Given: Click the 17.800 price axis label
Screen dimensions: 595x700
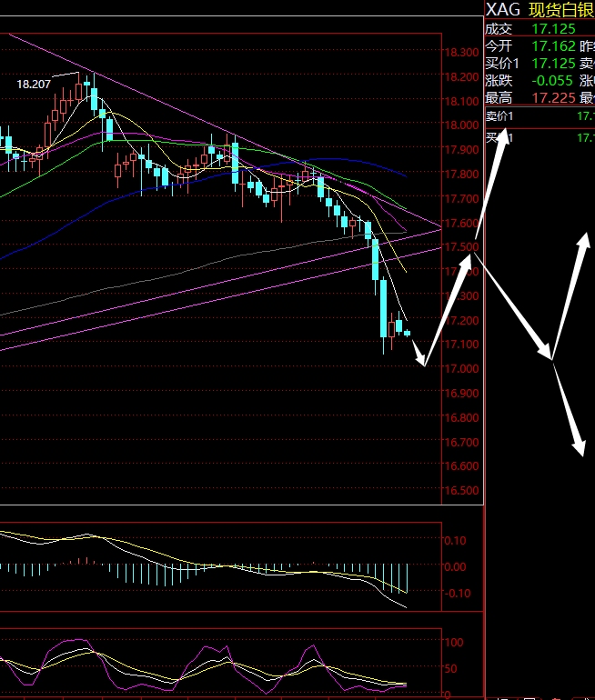Looking at the screenshot, I should (x=462, y=175).
